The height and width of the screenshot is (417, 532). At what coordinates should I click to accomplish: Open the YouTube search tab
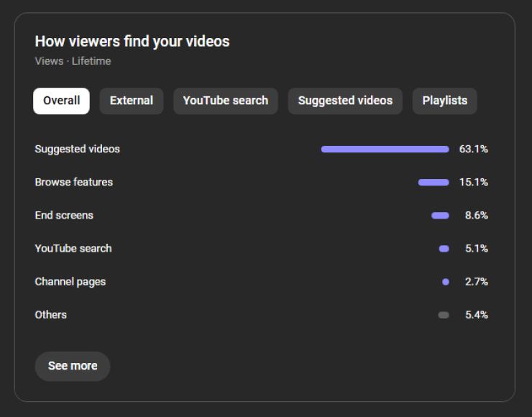pyautogui.click(x=225, y=101)
